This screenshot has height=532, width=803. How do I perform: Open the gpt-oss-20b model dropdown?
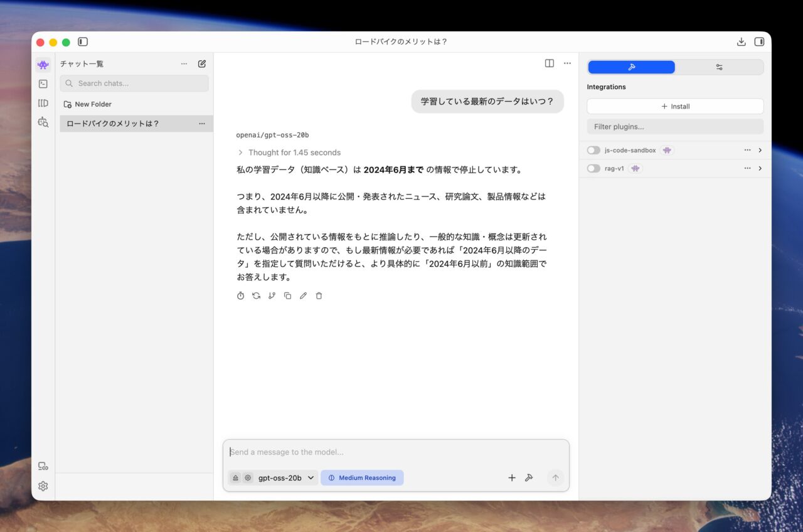285,478
